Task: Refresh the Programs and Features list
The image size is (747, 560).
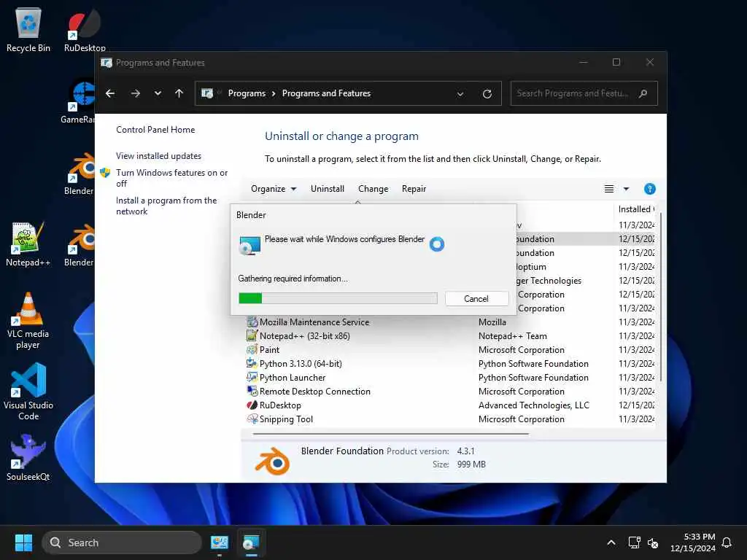Action: point(487,94)
